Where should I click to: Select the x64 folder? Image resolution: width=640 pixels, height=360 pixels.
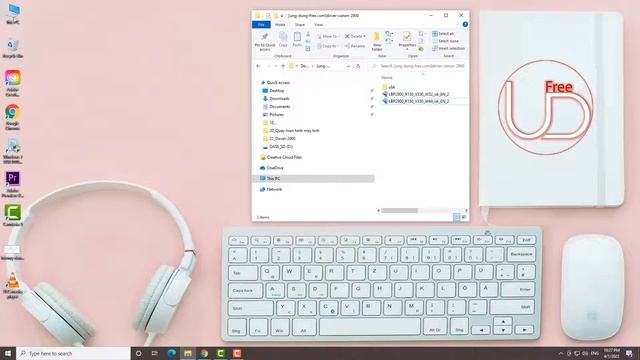(x=389, y=87)
